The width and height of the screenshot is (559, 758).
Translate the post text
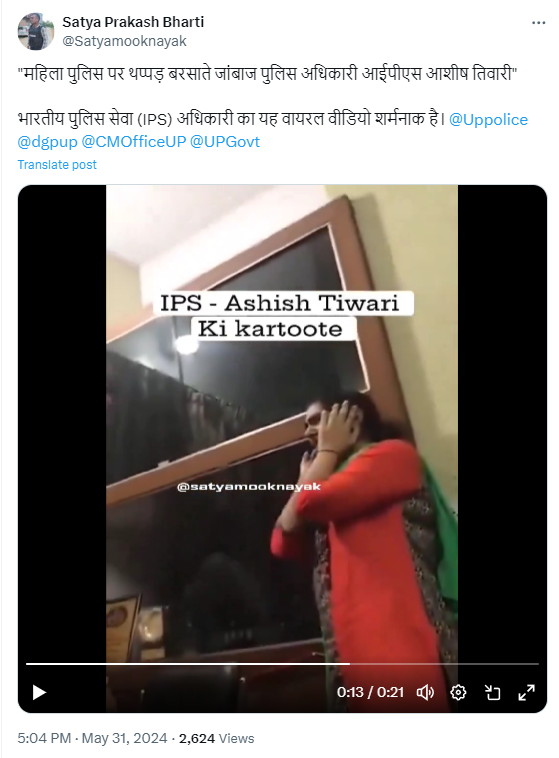[x=57, y=164]
